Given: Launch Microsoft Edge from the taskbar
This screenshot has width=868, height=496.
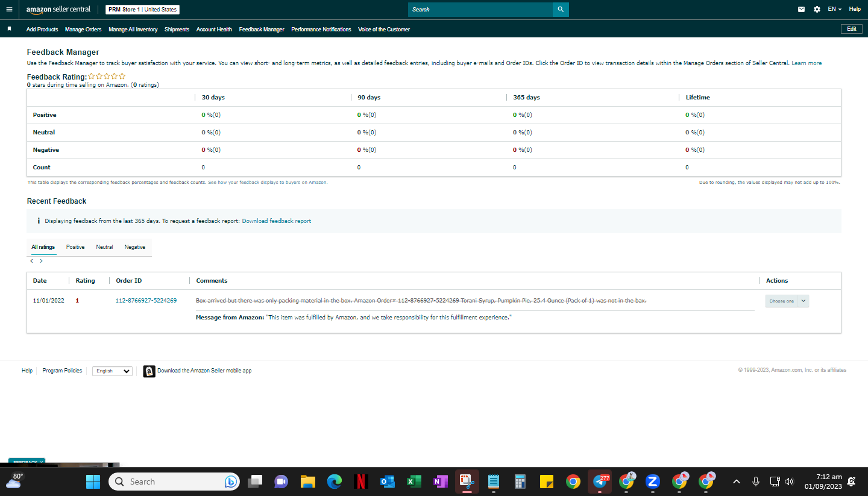Looking at the screenshot, I should [335, 482].
